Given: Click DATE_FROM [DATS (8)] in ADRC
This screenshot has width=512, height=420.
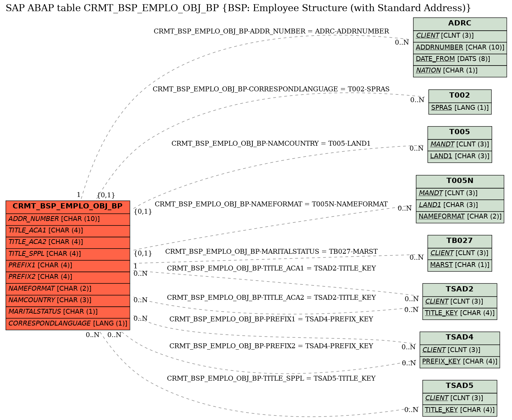Looking at the screenshot, I should tap(460, 59).
